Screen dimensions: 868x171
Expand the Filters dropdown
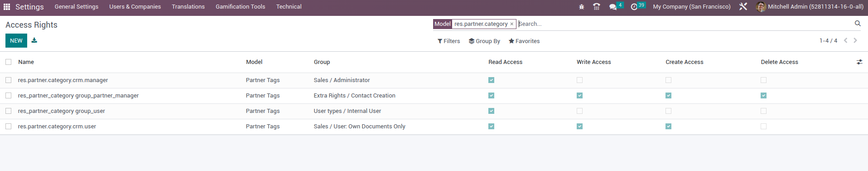(x=448, y=41)
